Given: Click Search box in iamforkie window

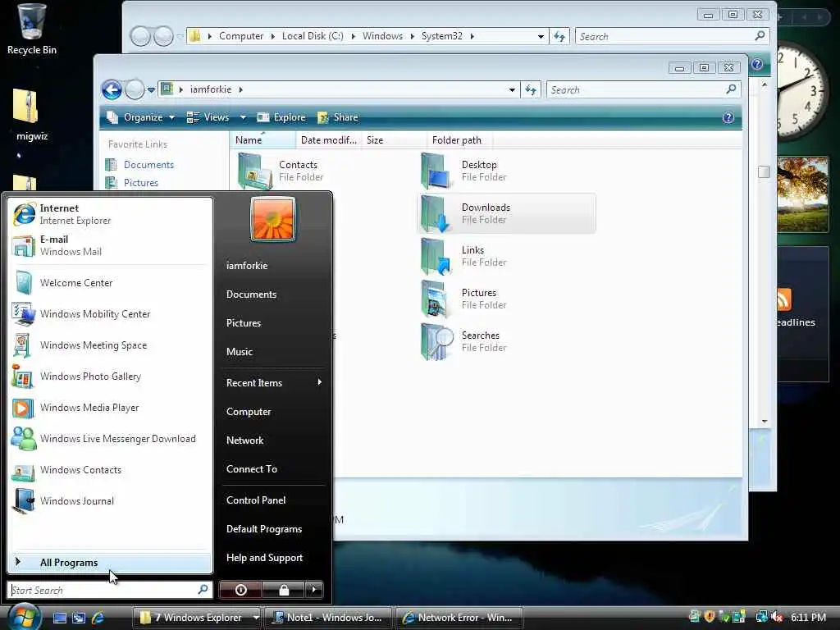Looking at the screenshot, I should pos(643,89).
